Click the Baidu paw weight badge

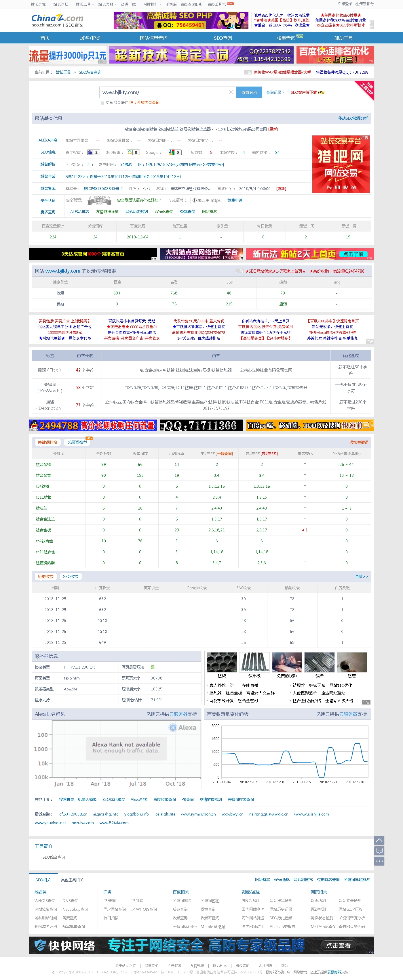pyautogui.click(x=93, y=152)
